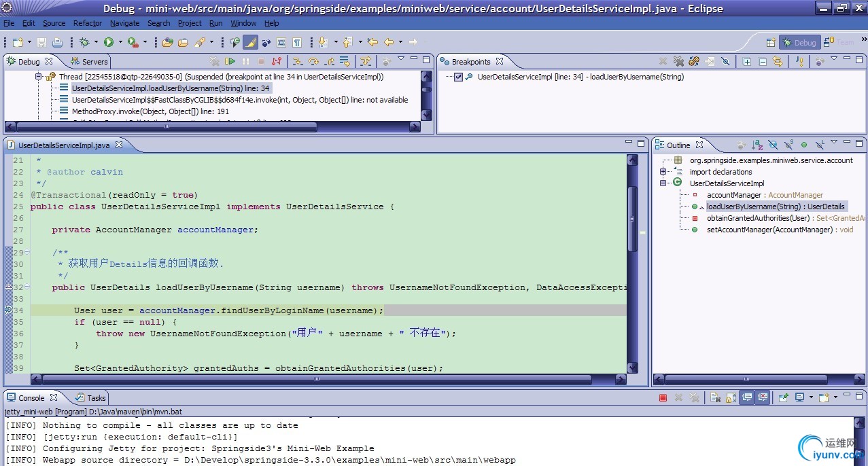Viewport: 868px width, 466px height.
Task: Click the Save disk icon in toolbar
Action: click(41, 42)
